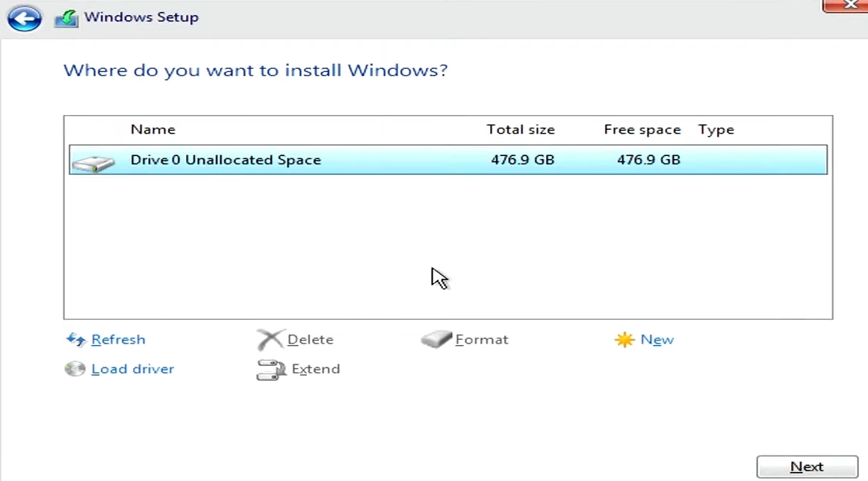Create a partition with the New link

tap(657, 339)
